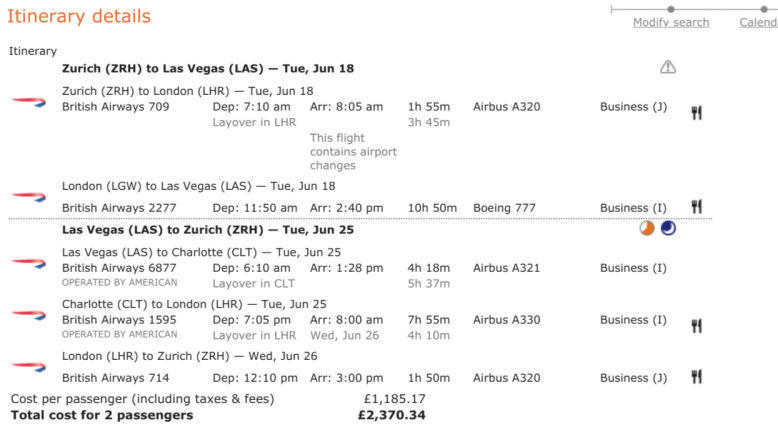Click the British Airways logo beside flight 6877
The image size is (778, 429).
29,263
